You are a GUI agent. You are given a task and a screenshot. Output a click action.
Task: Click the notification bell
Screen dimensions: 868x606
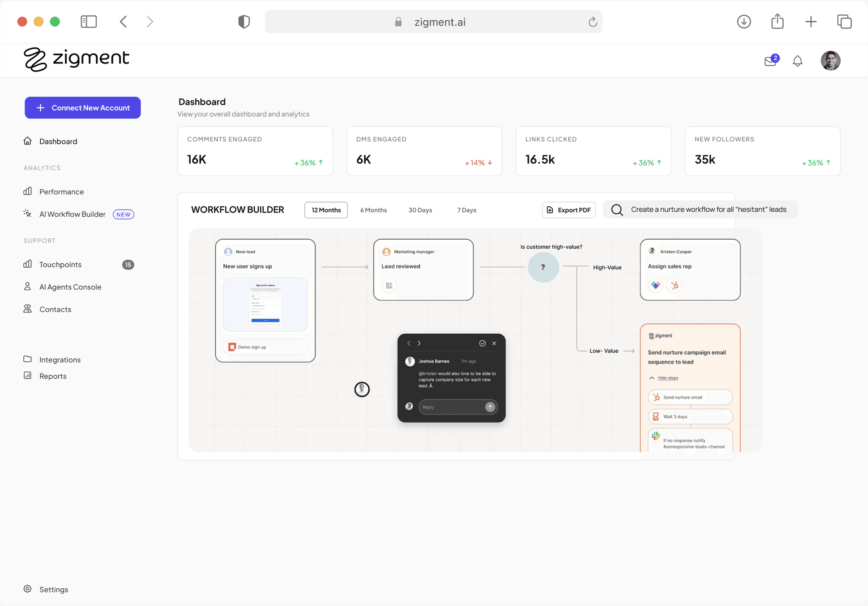797,61
